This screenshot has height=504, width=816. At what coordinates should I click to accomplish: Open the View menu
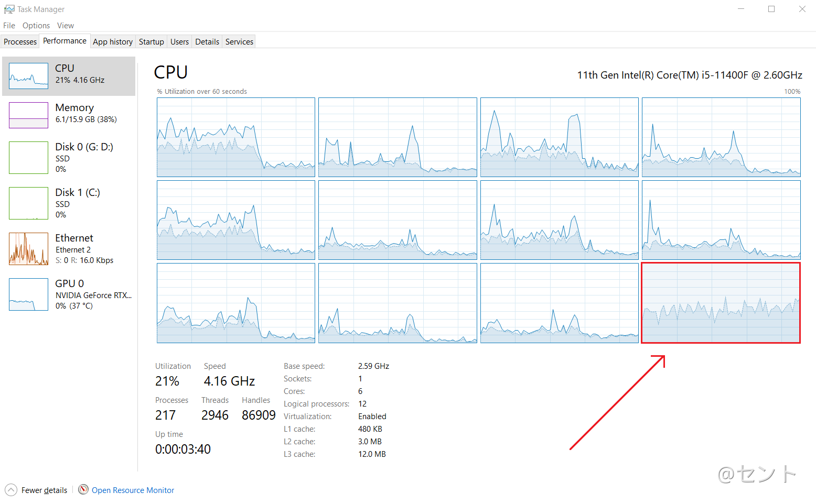tap(66, 26)
